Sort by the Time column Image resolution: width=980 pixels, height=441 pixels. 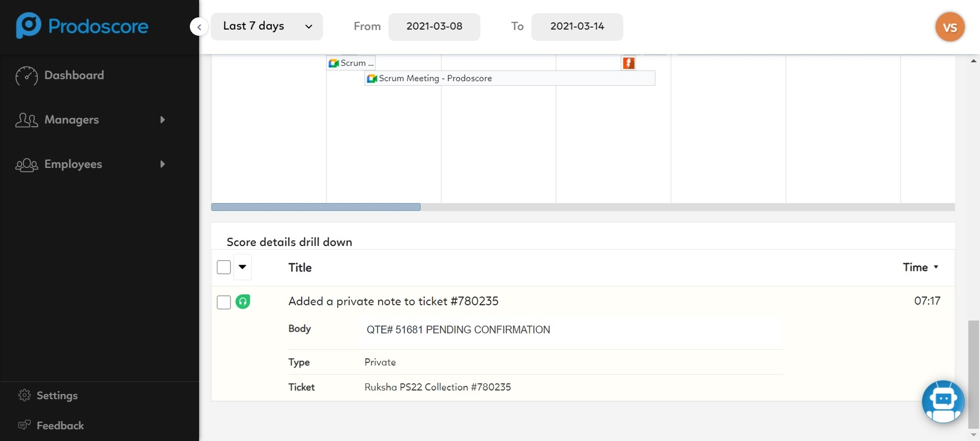point(921,267)
